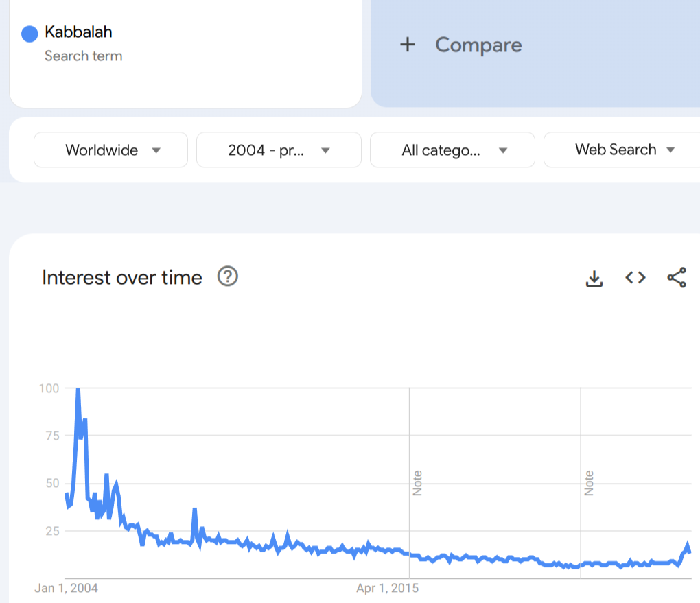
Task: Open the All categories dropdown
Action: 452,150
